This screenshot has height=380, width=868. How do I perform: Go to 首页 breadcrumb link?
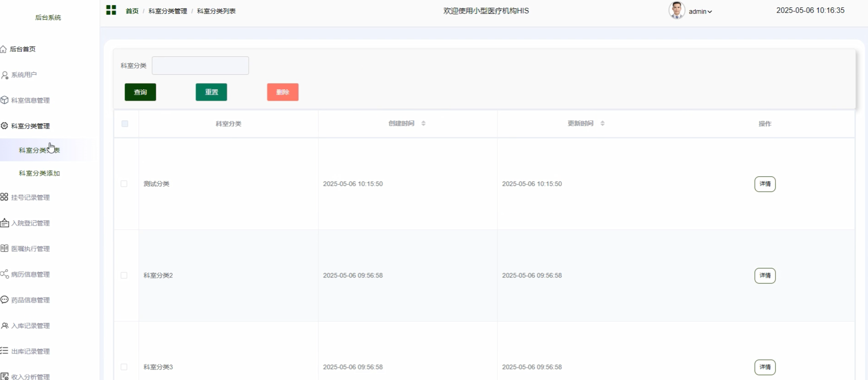pyautogui.click(x=132, y=11)
